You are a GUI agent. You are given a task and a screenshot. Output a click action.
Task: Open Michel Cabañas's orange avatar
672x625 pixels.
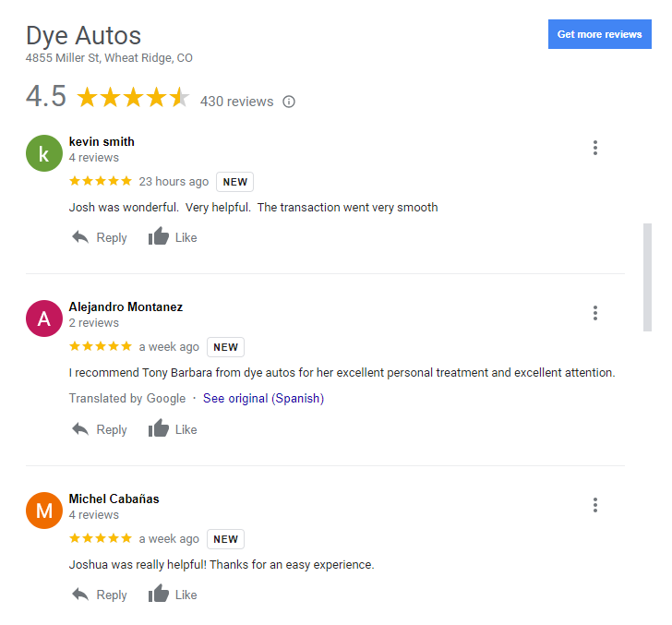pos(44,511)
